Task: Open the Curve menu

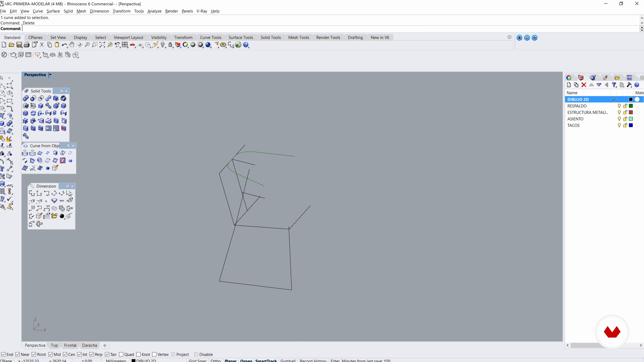Action: [x=38, y=11]
